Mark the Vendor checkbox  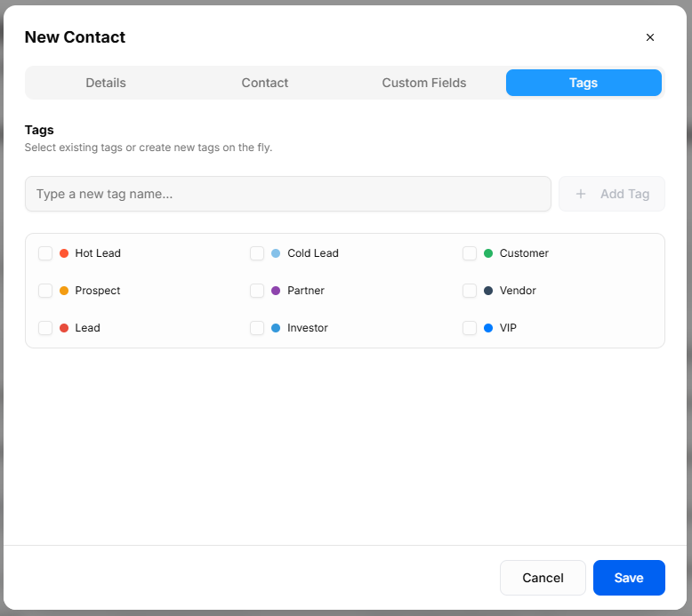470,291
